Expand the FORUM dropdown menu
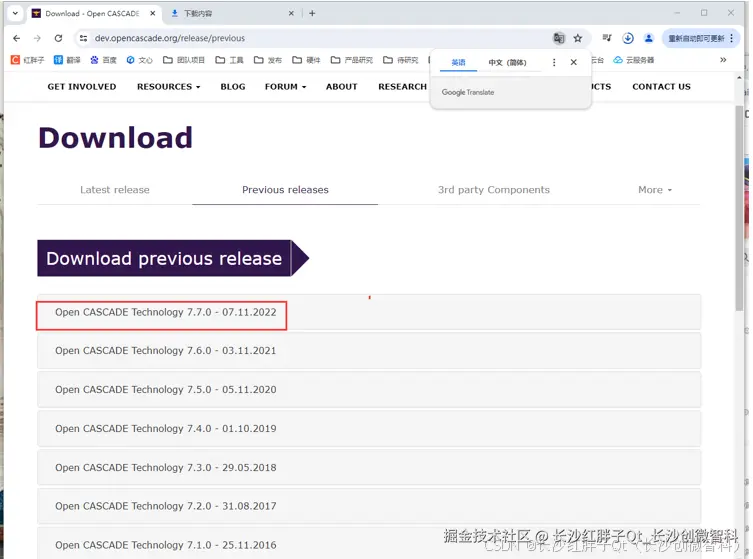The width and height of the screenshot is (753, 559). pos(285,86)
